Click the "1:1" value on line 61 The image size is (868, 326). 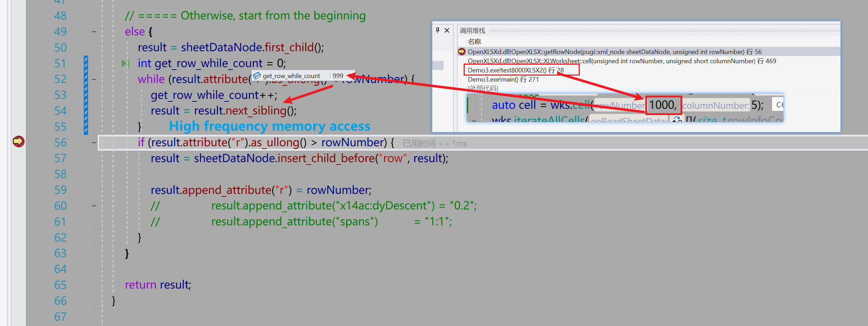point(436,221)
